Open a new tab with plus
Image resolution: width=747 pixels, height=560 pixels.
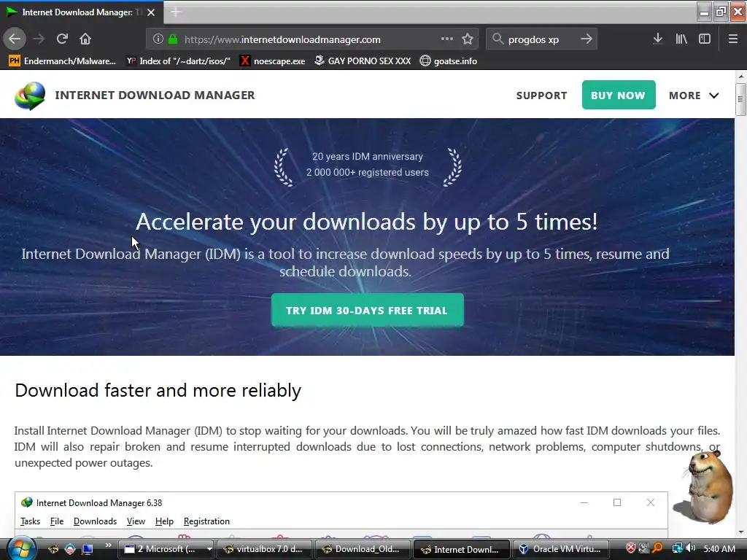pos(175,12)
